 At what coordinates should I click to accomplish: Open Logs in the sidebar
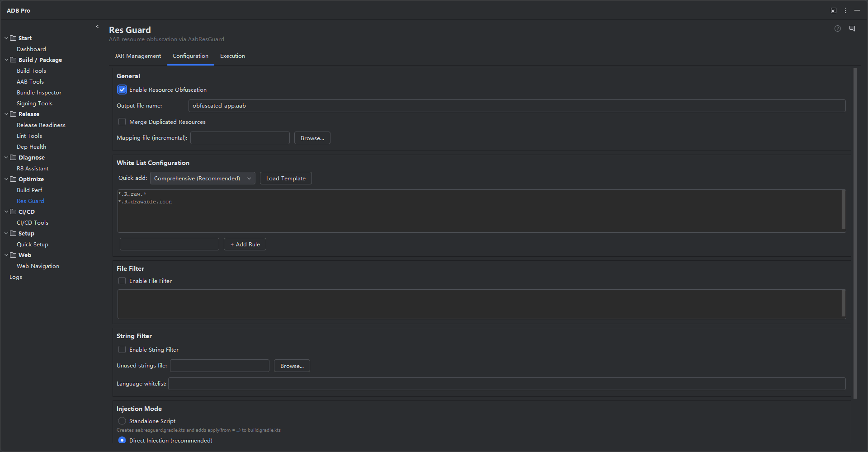click(16, 277)
